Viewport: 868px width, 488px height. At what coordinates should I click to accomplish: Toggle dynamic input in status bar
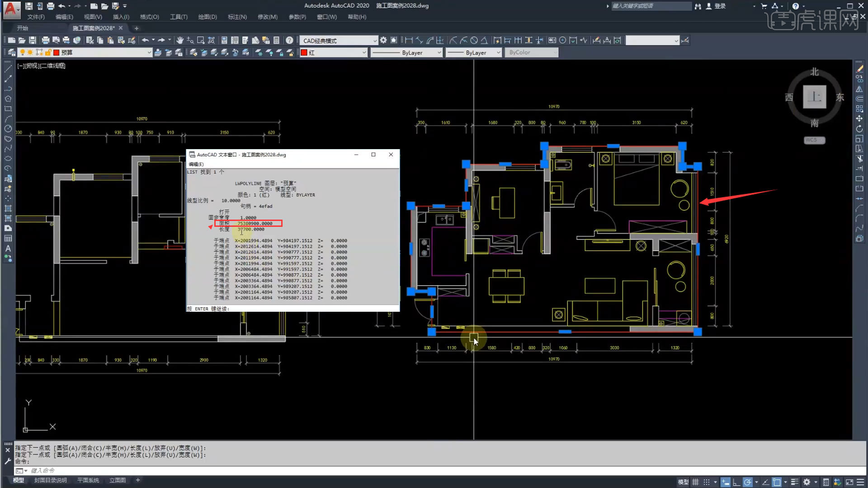click(726, 482)
